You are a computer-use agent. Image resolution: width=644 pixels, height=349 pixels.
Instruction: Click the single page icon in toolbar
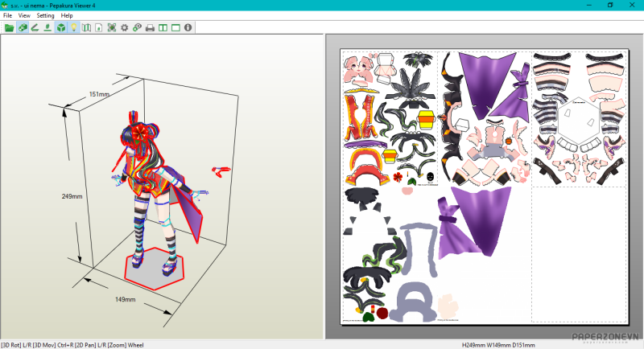99,27
